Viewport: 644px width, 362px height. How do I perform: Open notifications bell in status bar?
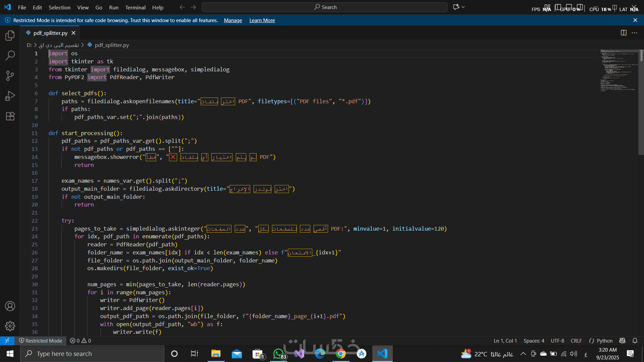tap(635, 341)
